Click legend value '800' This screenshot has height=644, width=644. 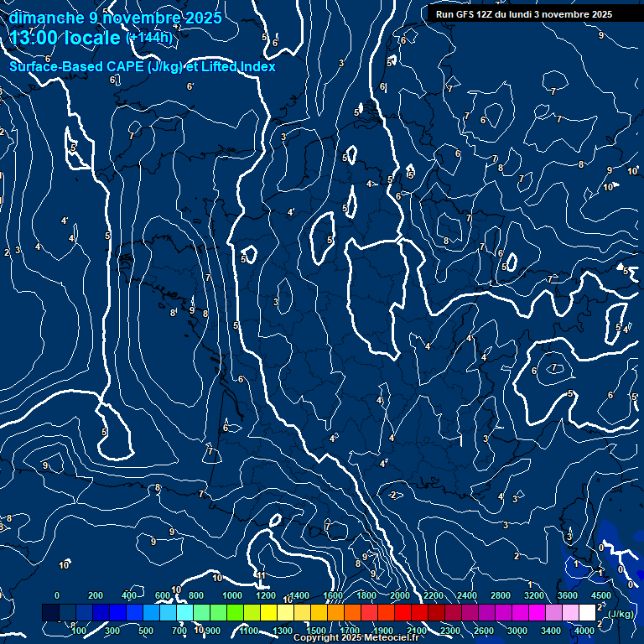click(x=196, y=595)
